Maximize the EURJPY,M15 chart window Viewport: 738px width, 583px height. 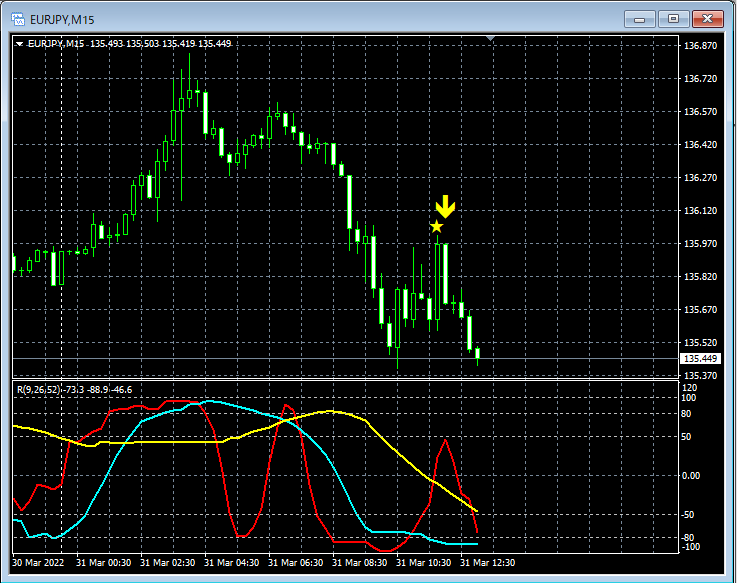(673, 19)
